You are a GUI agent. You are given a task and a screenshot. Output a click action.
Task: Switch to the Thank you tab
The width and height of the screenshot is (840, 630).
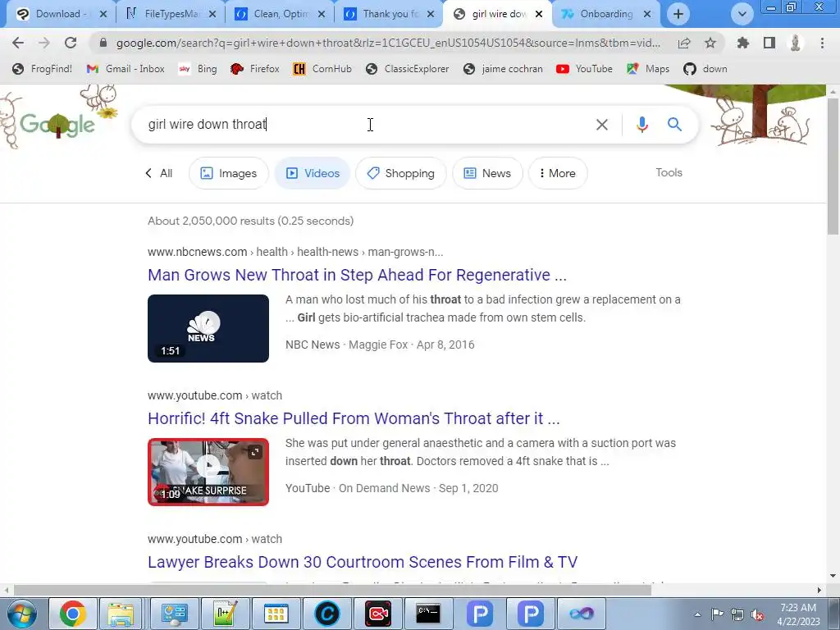389,14
